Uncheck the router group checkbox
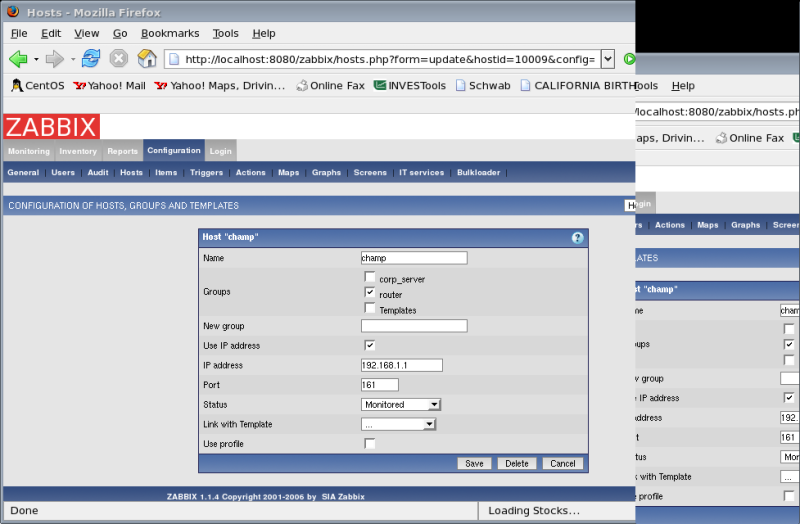Screen dimensions: 800x524 pyautogui.click(x=370, y=292)
